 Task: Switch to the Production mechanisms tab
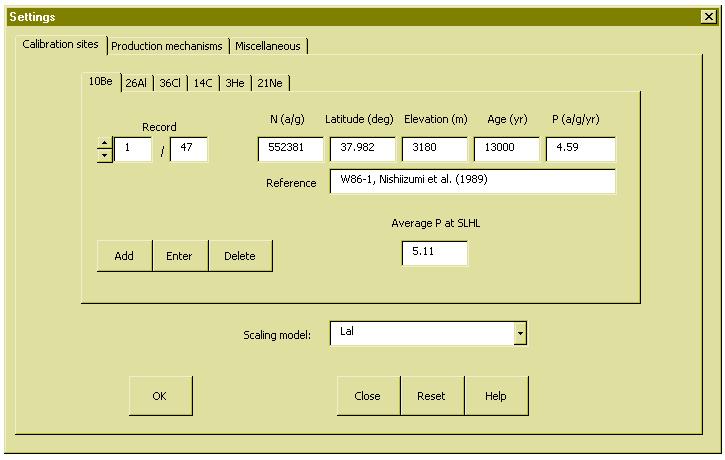[168, 46]
